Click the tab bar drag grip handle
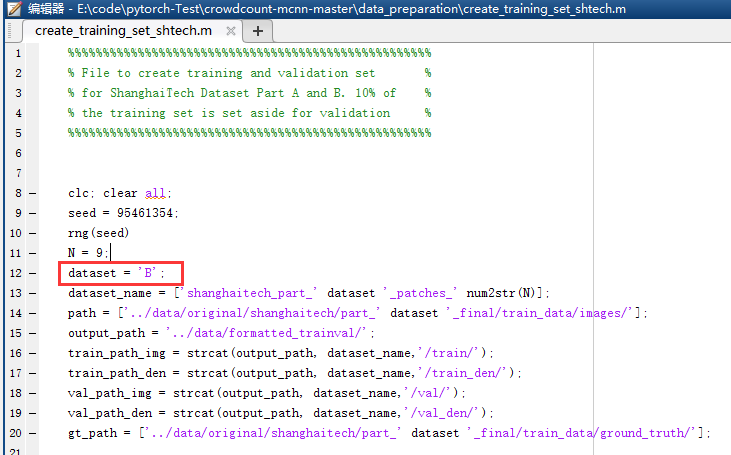731x455 pixels. (10, 31)
